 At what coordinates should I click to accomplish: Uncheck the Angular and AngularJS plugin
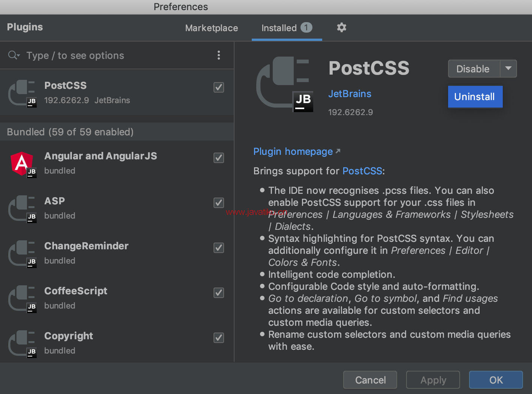coord(219,158)
